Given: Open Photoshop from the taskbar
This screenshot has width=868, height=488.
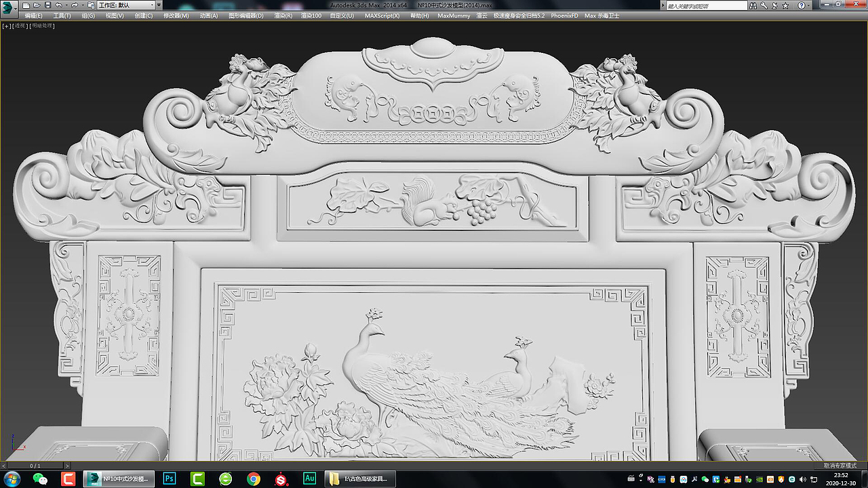Looking at the screenshot, I should click(x=170, y=479).
